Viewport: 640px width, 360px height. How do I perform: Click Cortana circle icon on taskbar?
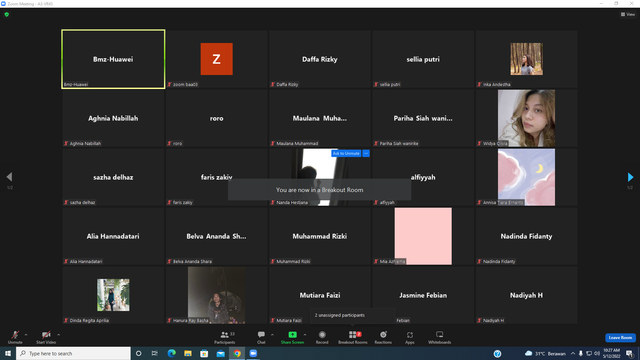click(138, 353)
